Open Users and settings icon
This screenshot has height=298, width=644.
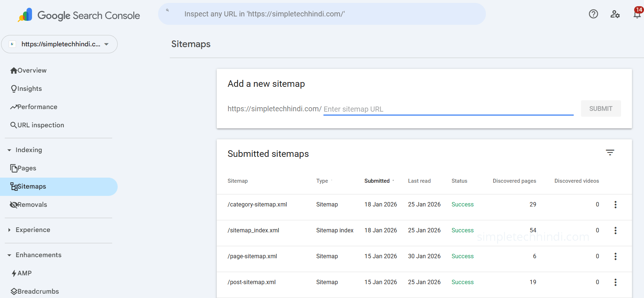coord(615,14)
